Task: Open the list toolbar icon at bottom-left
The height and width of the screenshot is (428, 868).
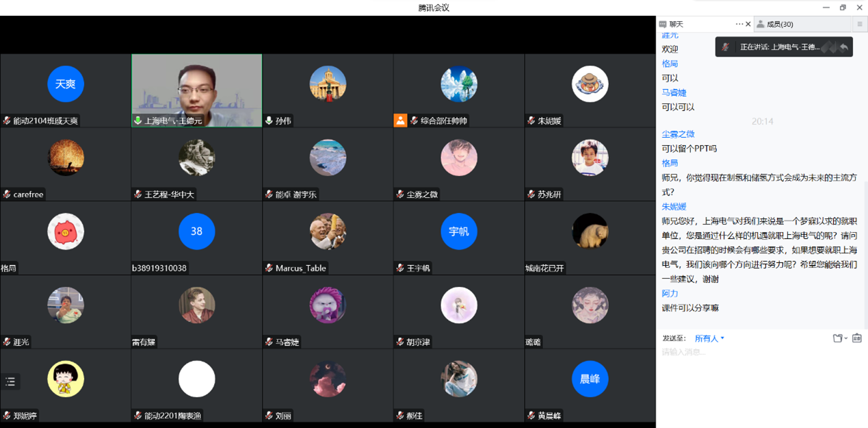Action: click(10, 381)
